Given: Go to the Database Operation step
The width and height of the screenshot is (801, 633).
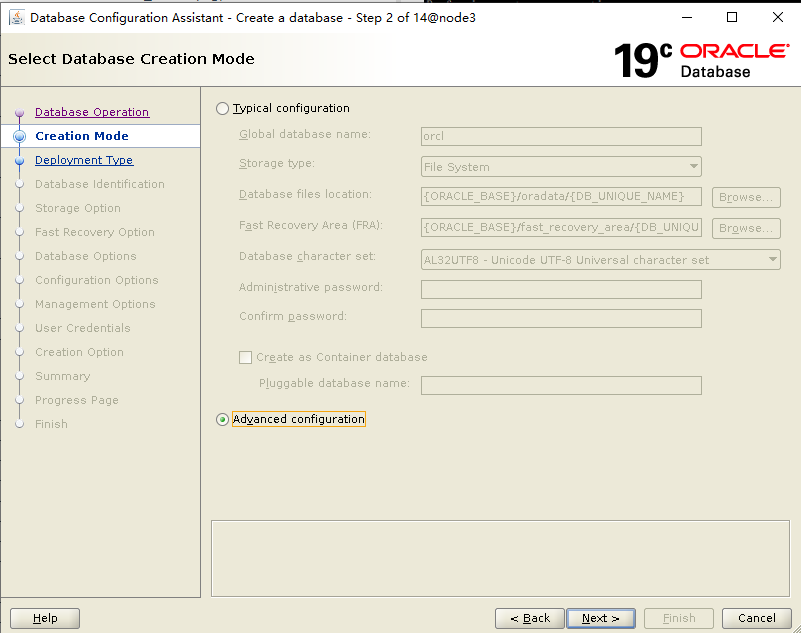Looking at the screenshot, I should point(92,112).
